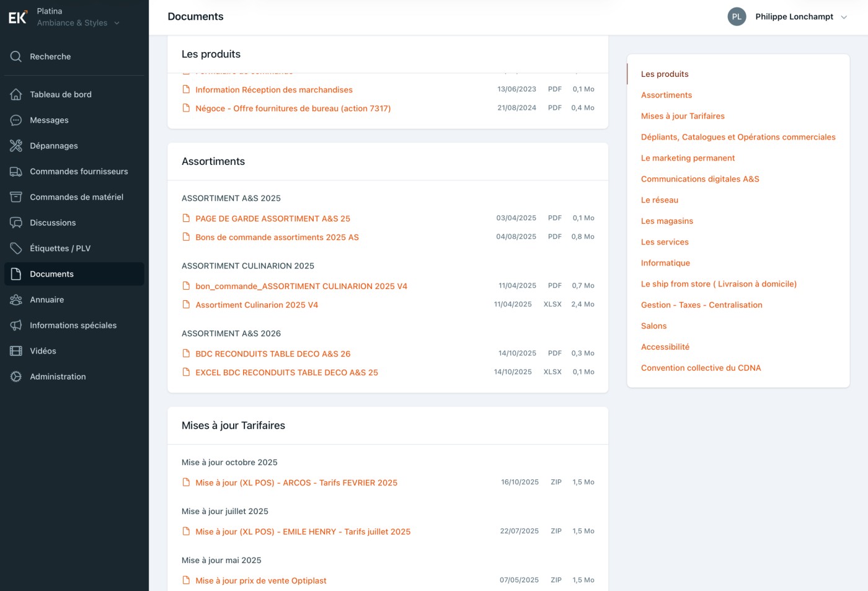Open PAGE DE GARDE ASSORTIMENT A&S 25
The height and width of the screenshot is (591, 868).
(272, 219)
